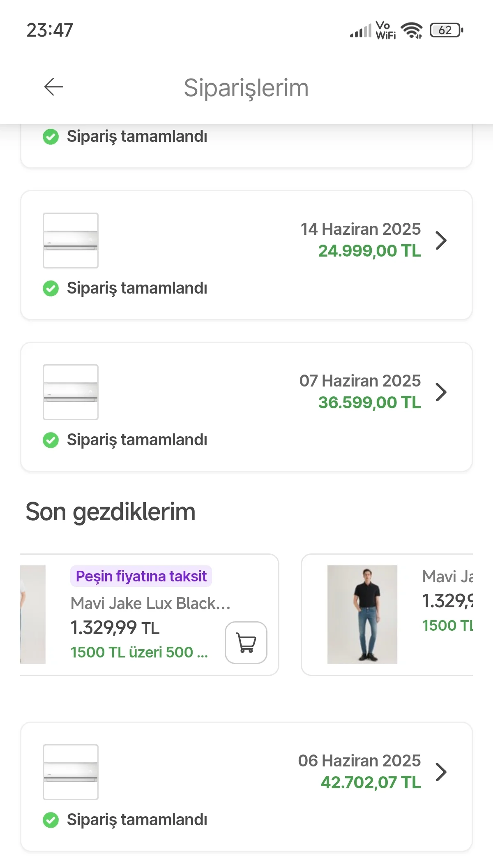
Task: Tap the battery indicator icon
Action: pyautogui.click(x=447, y=30)
